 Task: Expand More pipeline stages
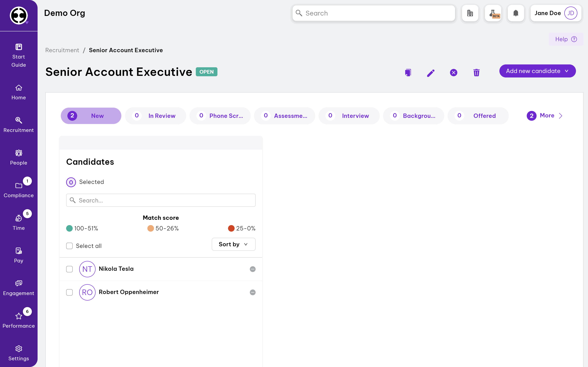545,116
